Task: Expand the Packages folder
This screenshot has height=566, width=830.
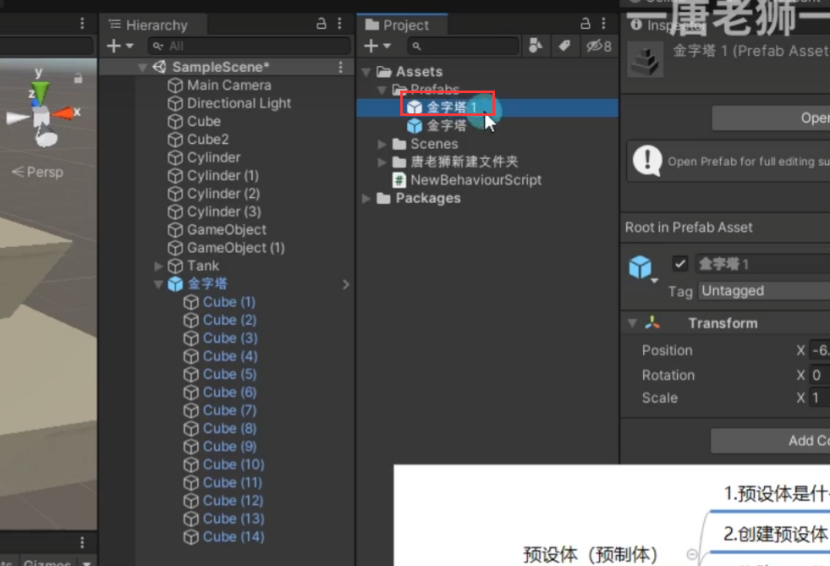Action: coord(366,198)
